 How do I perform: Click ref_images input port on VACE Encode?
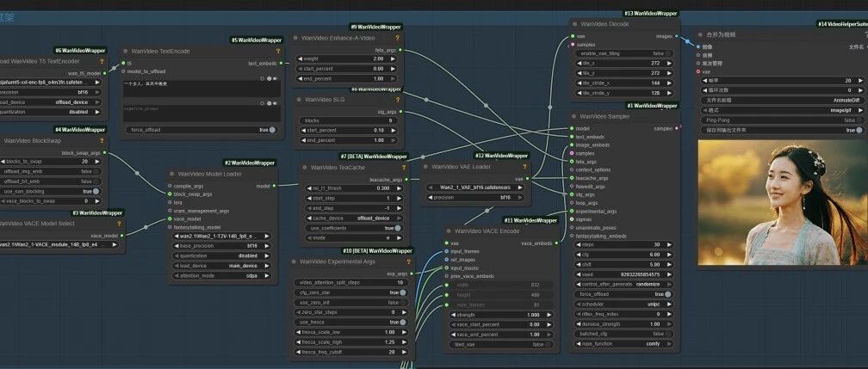tap(446, 260)
